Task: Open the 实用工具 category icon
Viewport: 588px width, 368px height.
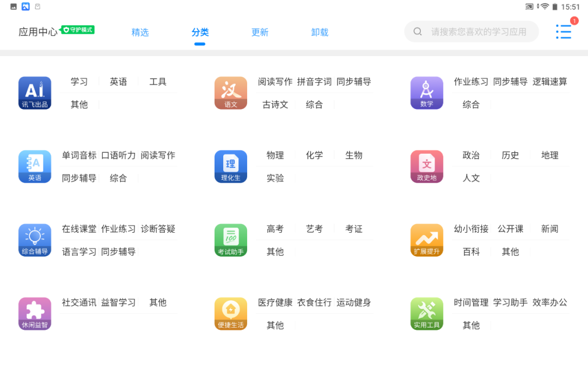Action: click(x=427, y=314)
